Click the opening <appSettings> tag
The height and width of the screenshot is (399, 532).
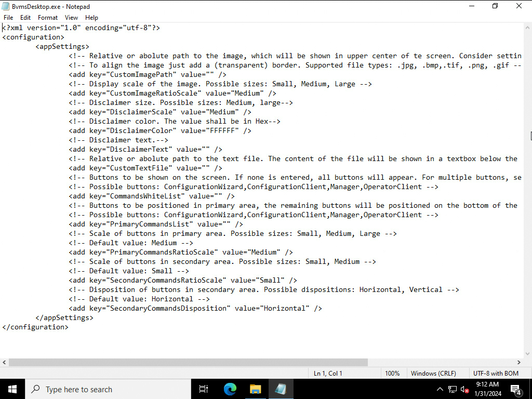point(62,46)
